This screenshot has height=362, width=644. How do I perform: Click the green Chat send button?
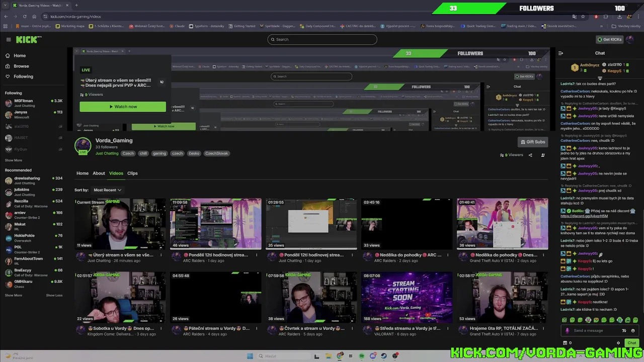tap(631, 343)
